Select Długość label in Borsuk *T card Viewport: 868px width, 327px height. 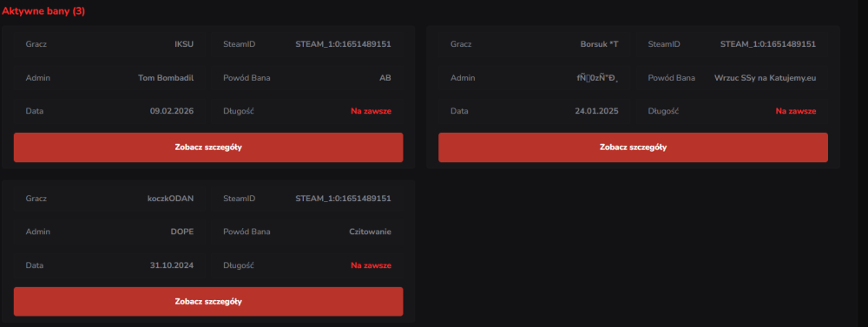pyautogui.click(x=663, y=111)
